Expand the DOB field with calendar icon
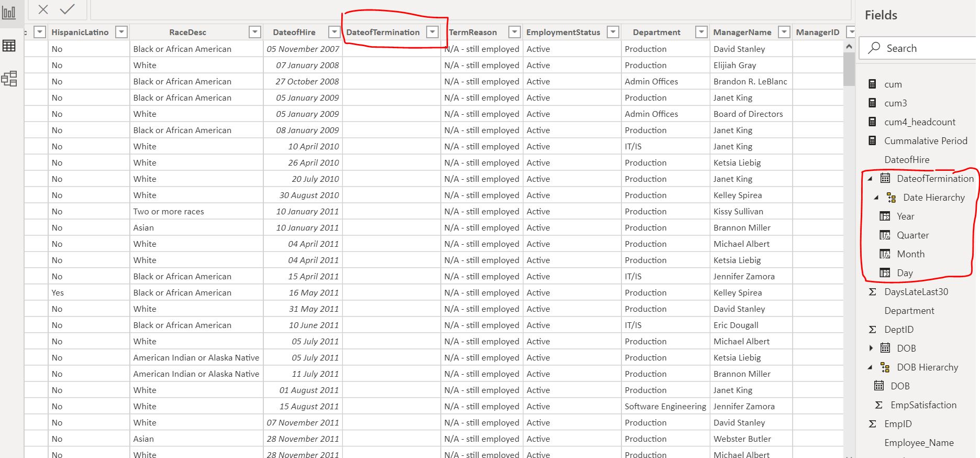 pos(871,348)
